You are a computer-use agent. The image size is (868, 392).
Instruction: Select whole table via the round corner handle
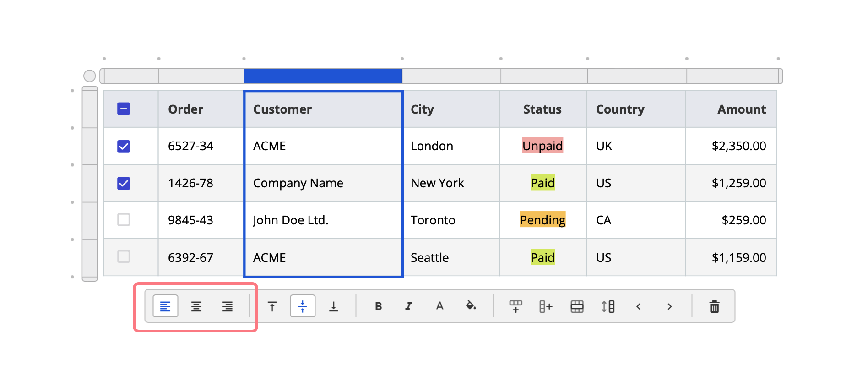point(90,76)
